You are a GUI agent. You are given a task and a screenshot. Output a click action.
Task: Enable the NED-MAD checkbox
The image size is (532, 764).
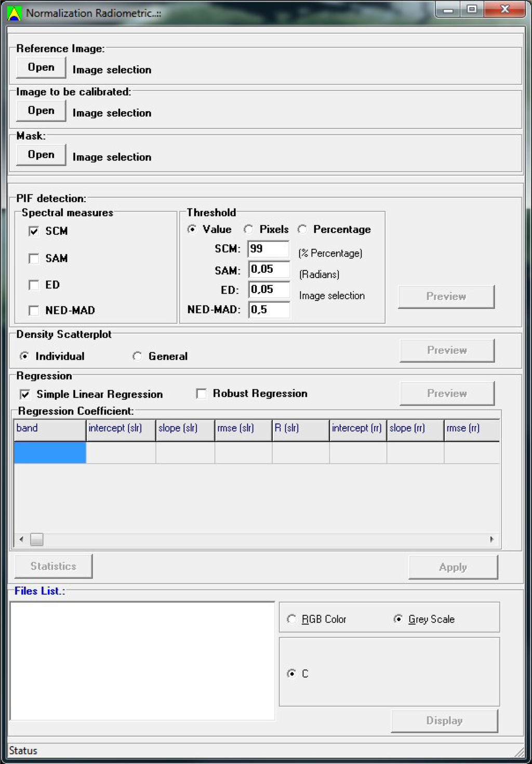point(34,311)
